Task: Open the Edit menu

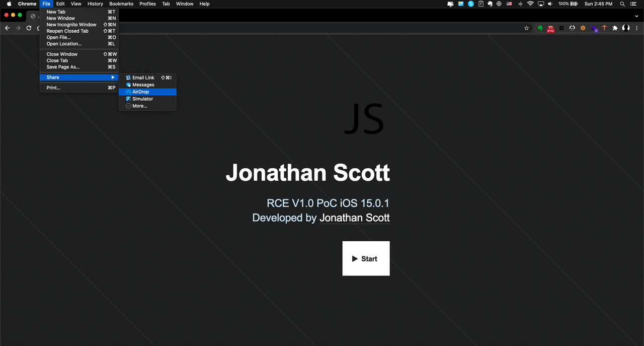Action: [x=60, y=4]
